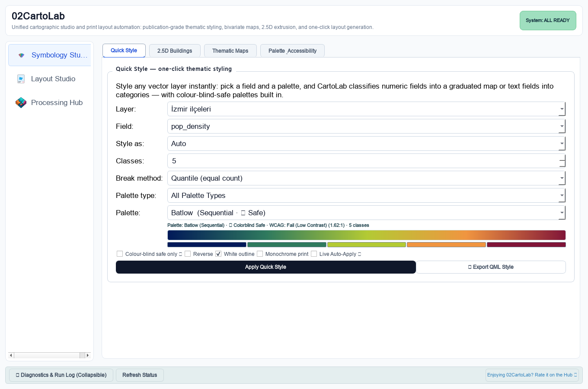Increase the Classes count with up arrow
The height and width of the screenshot is (389, 588).
point(562,157)
